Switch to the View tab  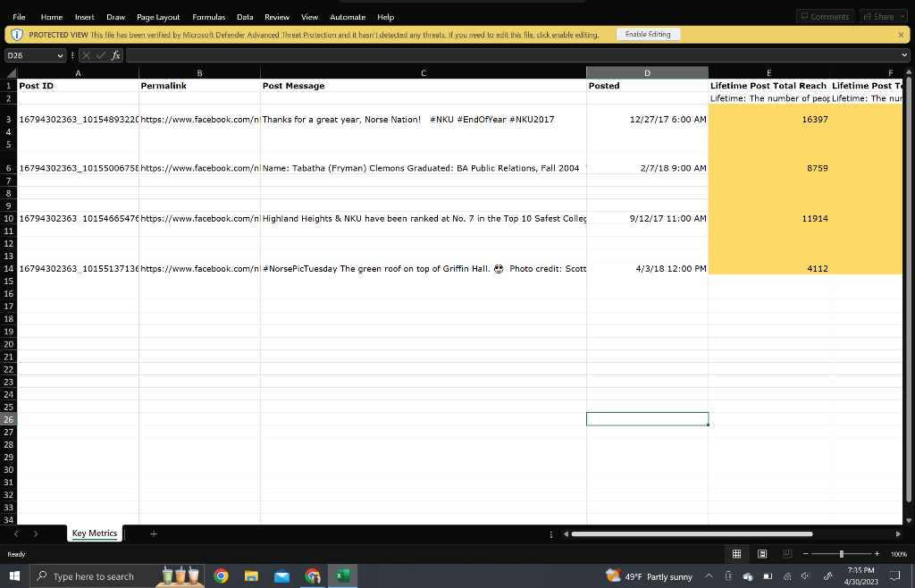(x=309, y=17)
